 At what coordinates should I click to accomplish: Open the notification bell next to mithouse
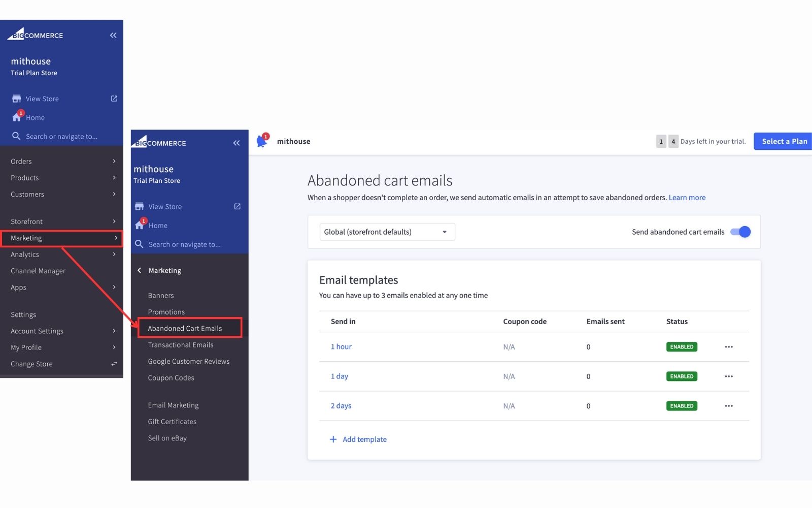point(262,141)
